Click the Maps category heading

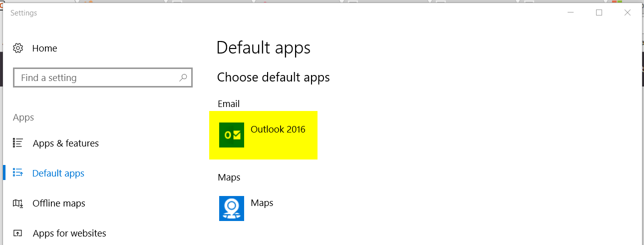(x=229, y=177)
